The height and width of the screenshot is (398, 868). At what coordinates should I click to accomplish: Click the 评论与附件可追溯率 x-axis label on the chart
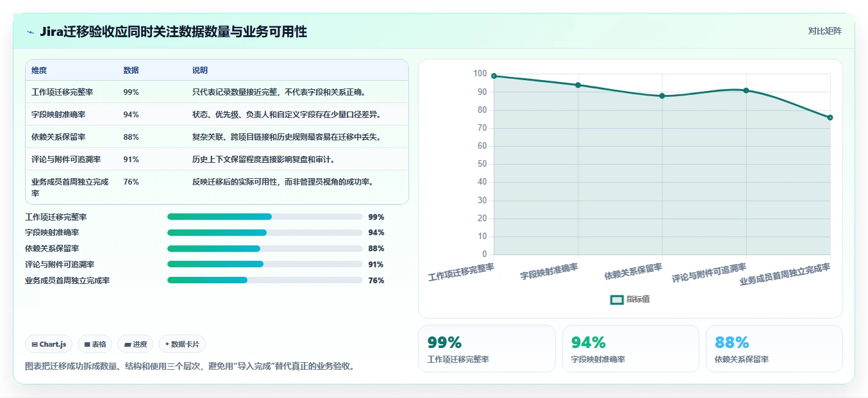click(709, 273)
